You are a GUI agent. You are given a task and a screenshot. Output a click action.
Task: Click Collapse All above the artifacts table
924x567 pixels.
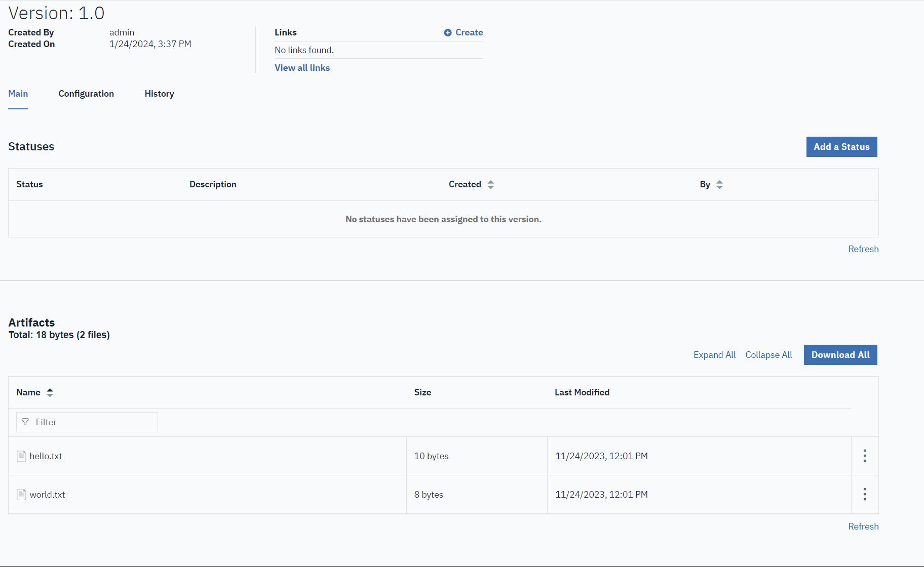pos(768,354)
